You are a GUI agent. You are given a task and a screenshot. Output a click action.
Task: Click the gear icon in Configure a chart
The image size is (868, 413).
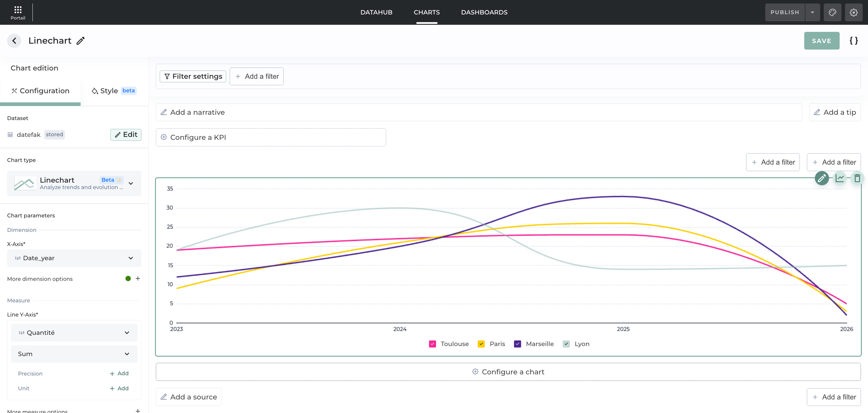point(475,371)
